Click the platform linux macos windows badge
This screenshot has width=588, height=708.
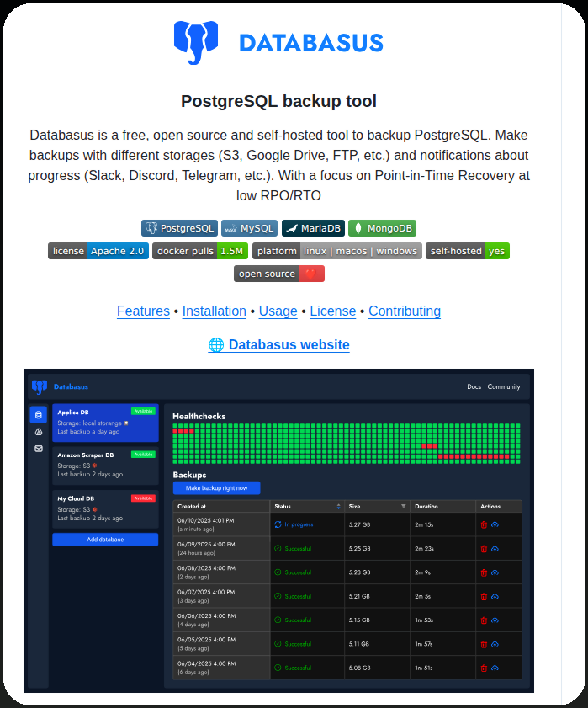(x=337, y=251)
